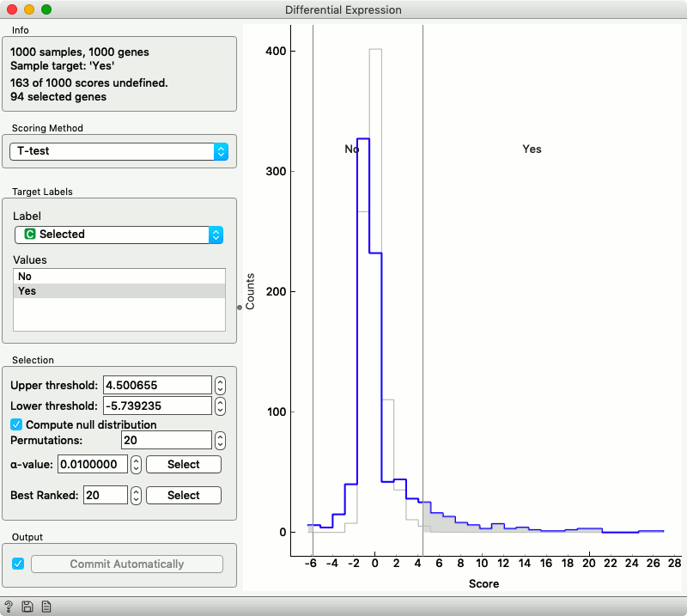The height and width of the screenshot is (616, 687).
Task: Open the report document icon
Action: [x=46, y=607]
